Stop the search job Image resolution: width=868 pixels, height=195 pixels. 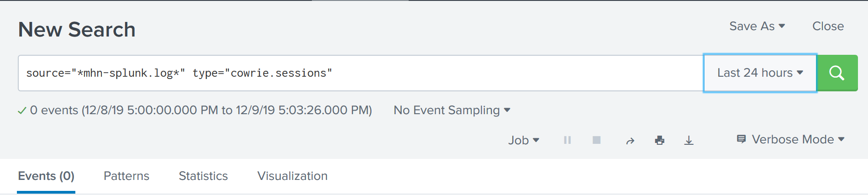596,140
